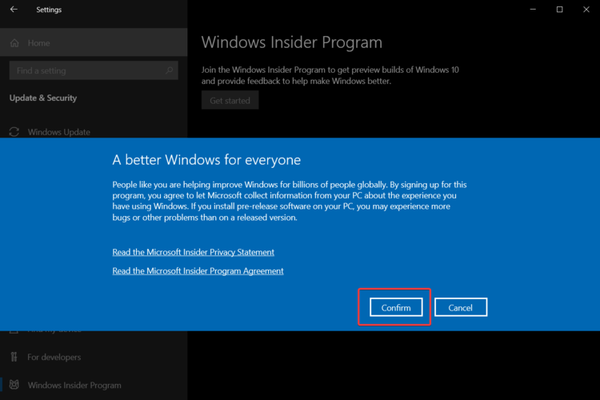Open the Microsoft Insider Privacy Statement link
The image size is (600, 400).
tap(193, 252)
